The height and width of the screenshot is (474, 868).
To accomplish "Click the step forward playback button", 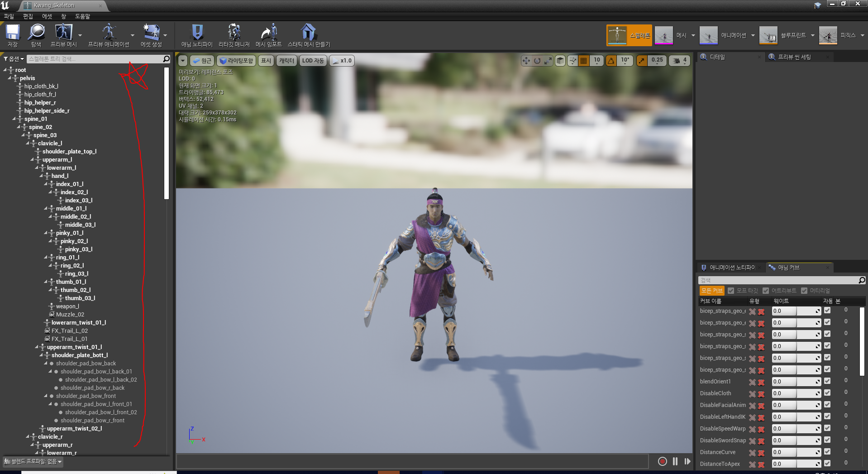I will click(x=687, y=461).
